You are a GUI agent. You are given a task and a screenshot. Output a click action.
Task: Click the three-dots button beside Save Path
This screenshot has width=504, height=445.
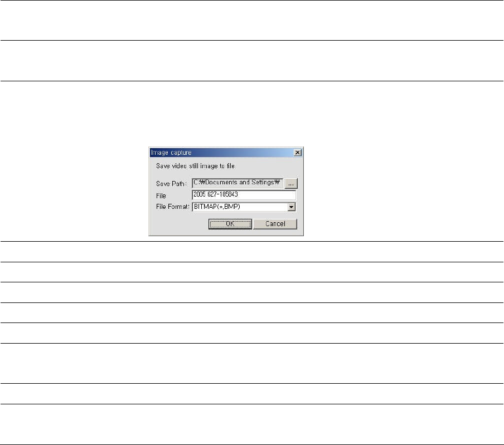(291, 184)
